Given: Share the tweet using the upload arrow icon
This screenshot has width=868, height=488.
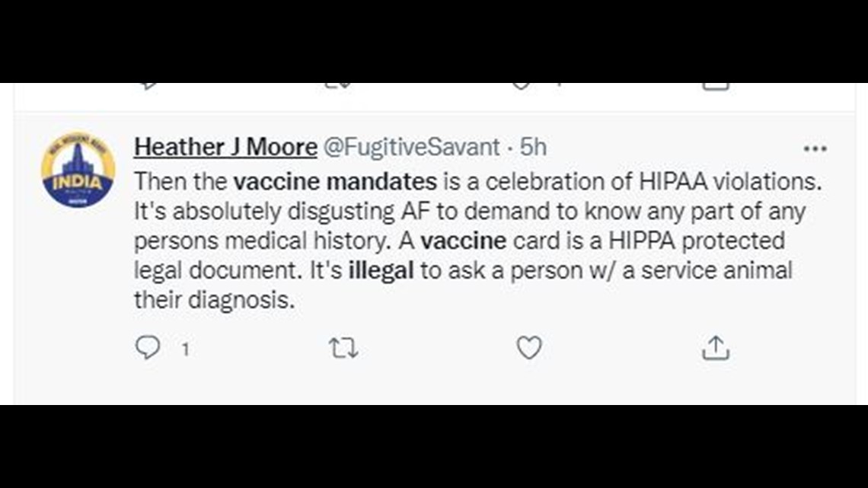Looking at the screenshot, I should tap(716, 348).
